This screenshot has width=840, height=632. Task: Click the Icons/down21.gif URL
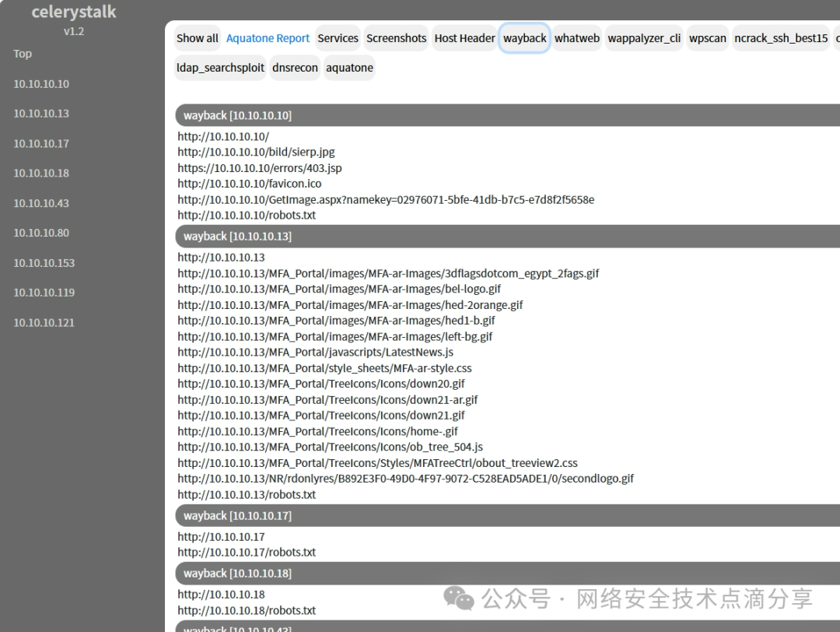(321, 416)
